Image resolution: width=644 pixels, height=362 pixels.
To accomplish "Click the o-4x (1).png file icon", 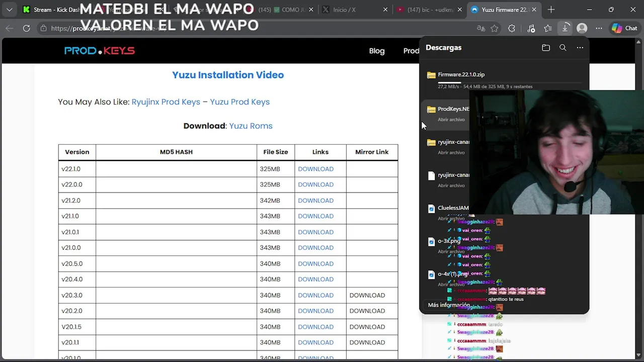I will coord(431,275).
